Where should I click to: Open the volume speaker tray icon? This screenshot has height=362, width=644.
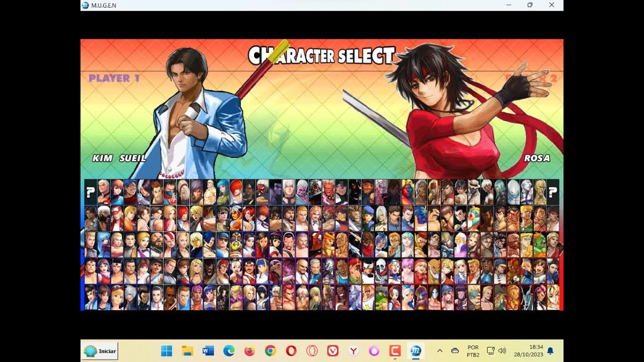[x=502, y=351]
